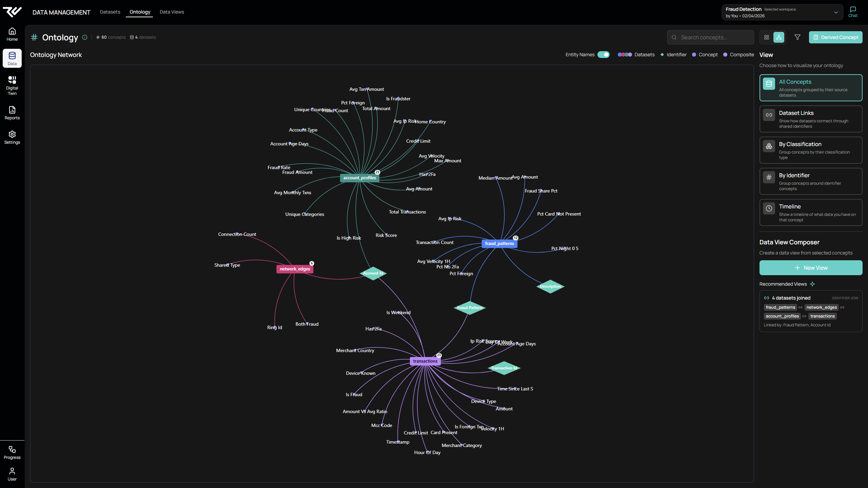Open the Reports sidebar section

[x=12, y=113]
